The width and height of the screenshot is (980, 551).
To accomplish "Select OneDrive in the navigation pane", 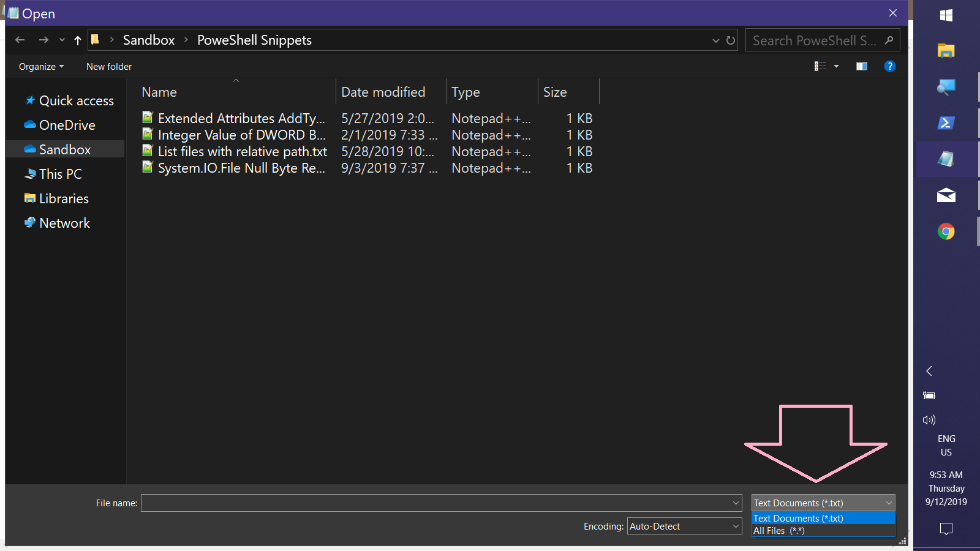I will [60, 125].
